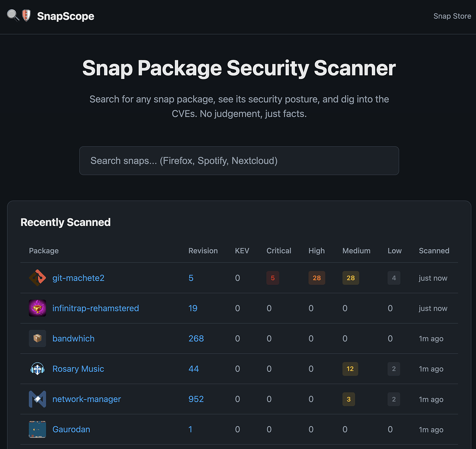Open the infinitrap-rehamstered package link
476x449 pixels.
tap(95, 308)
